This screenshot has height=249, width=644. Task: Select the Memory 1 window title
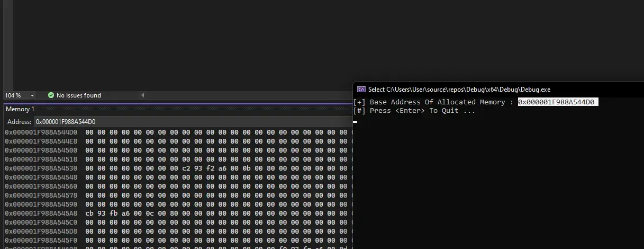pos(20,109)
